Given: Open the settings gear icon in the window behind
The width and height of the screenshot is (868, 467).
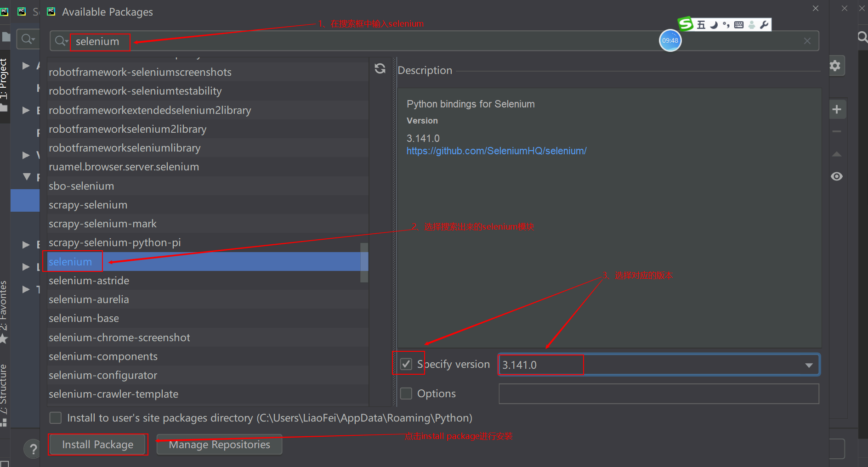Looking at the screenshot, I should tap(835, 66).
